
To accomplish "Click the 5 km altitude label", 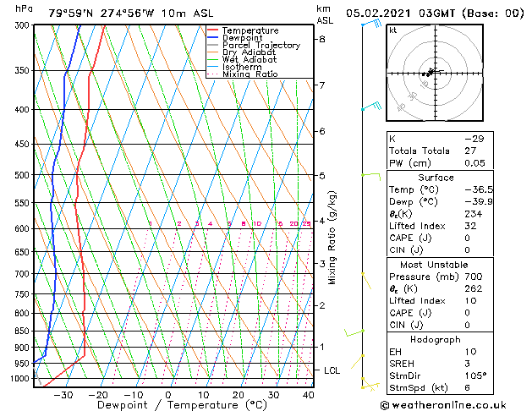I will coord(322,176).
